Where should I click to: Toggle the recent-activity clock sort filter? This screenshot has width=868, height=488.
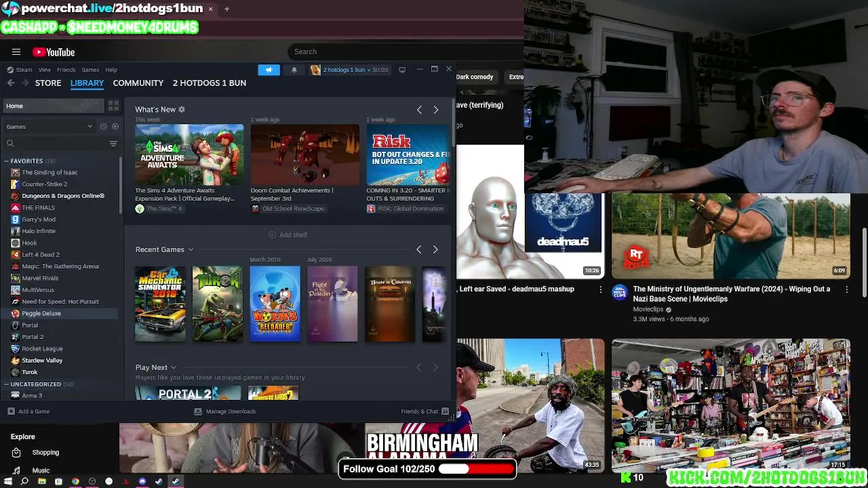coord(104,126)
